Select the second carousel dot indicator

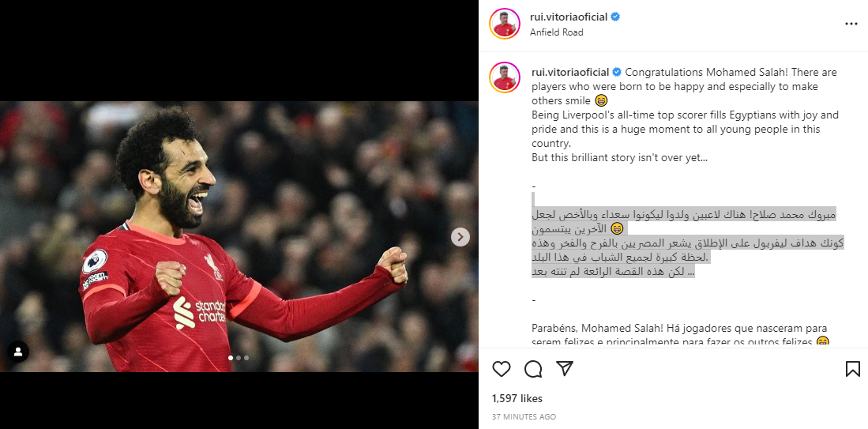[239, 358]
